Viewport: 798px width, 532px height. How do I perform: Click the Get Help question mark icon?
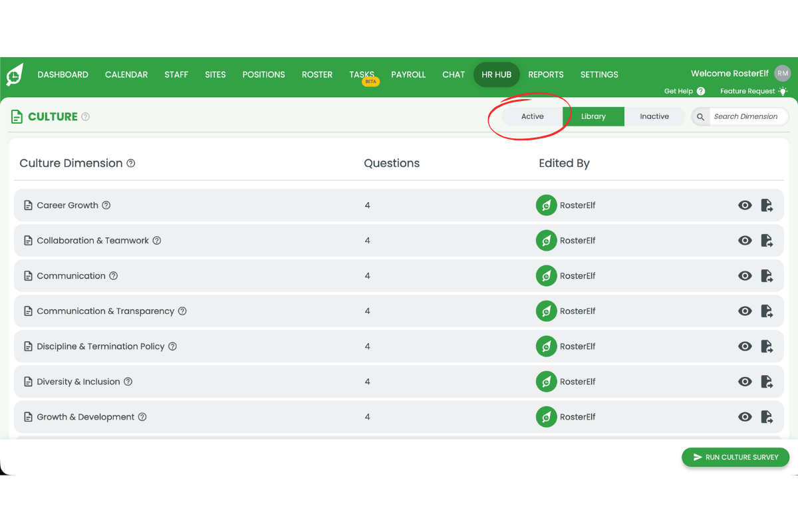pyautogui.click(x=700, y=91)
